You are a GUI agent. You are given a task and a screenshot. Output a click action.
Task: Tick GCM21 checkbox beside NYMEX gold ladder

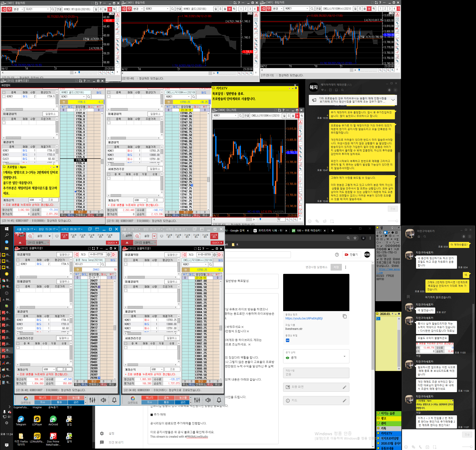(4, 97)
